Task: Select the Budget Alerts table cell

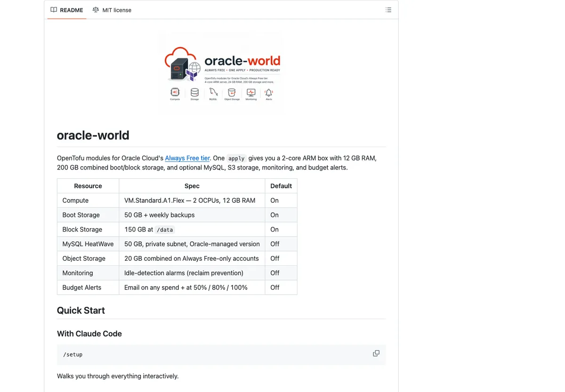Action: (88, 288)
